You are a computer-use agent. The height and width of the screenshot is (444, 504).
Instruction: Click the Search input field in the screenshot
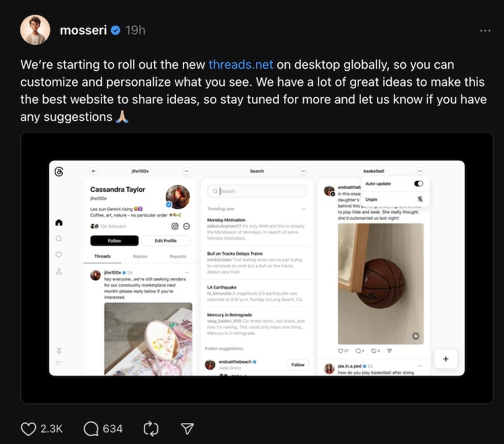tap(257, 191)
